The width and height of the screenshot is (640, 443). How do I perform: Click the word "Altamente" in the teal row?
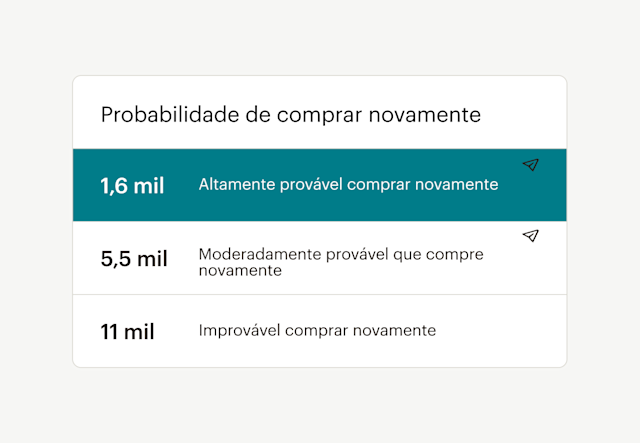232,185
